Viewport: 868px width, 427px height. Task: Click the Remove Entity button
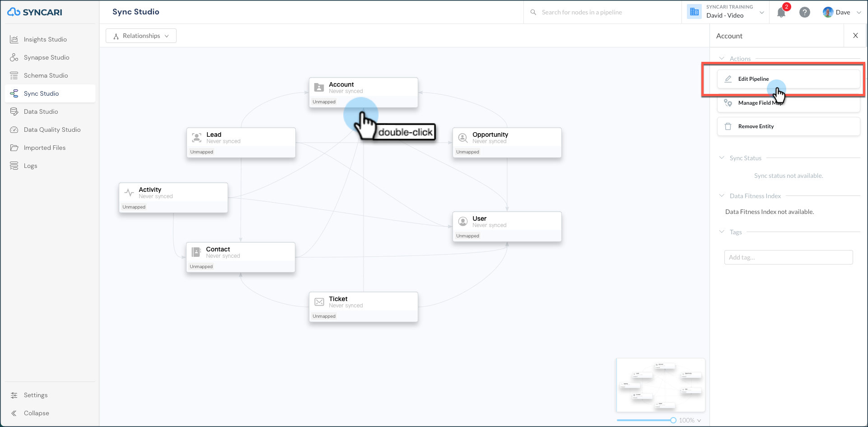click(789, 126)
